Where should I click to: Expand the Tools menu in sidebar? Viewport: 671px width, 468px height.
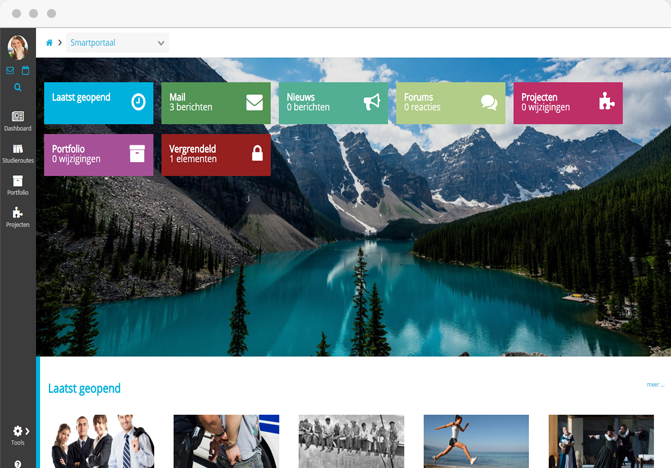coord(17,435)
